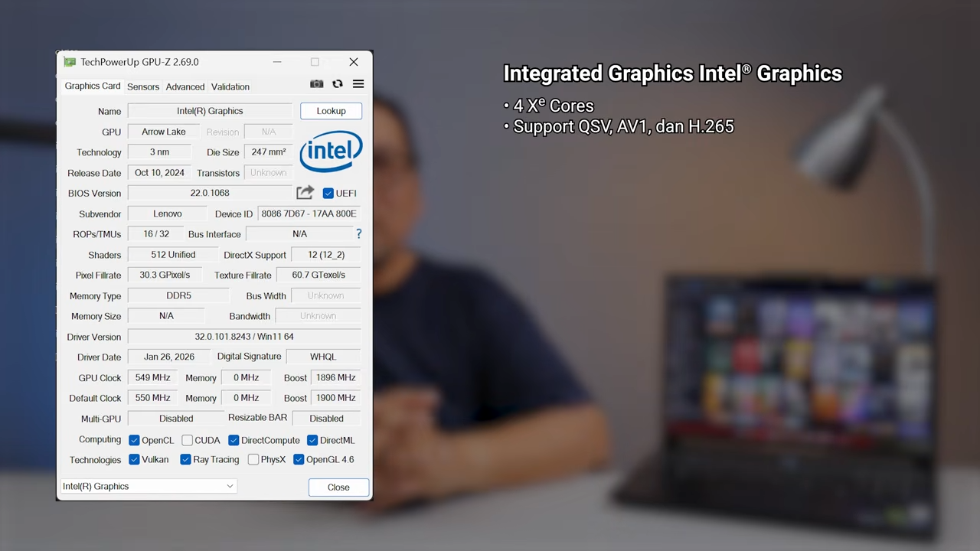Click the Technology field showing 3 nm
The width and height of the screenshot is (980, 551).
pyautogui.click(x=159, y=152)
